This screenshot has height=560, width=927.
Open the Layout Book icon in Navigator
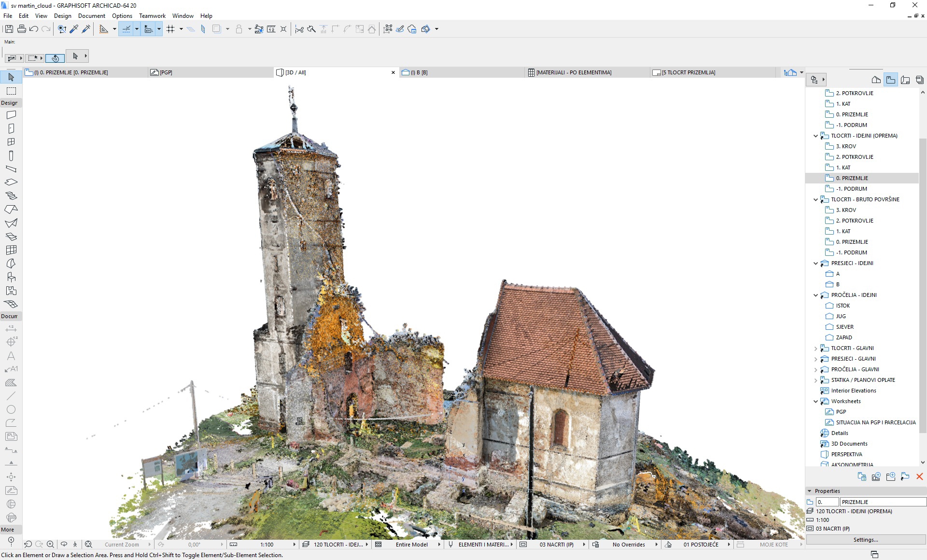click(905, 80)
